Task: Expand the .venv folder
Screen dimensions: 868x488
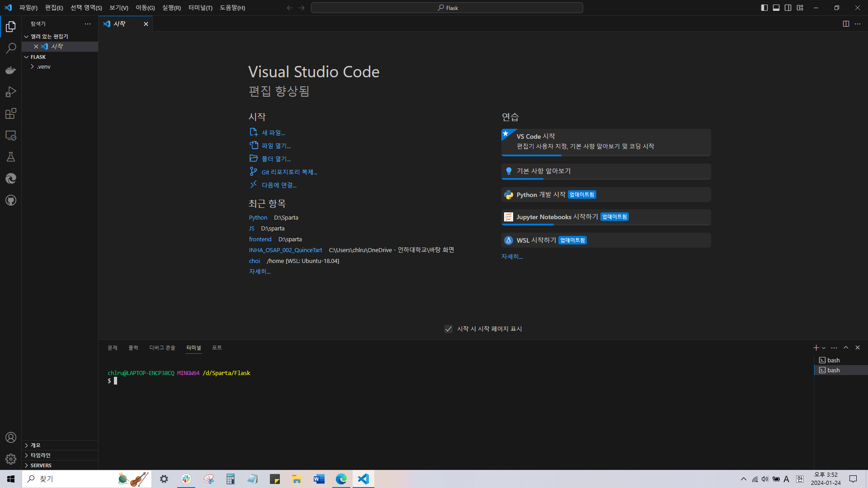Action: click(60, 66)
